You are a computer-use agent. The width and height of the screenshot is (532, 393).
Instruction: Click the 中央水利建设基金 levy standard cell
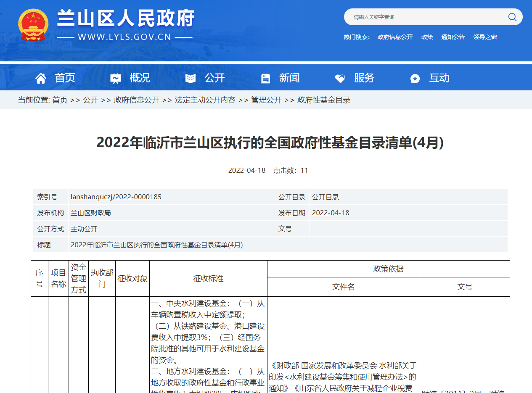tap(208, 345)
